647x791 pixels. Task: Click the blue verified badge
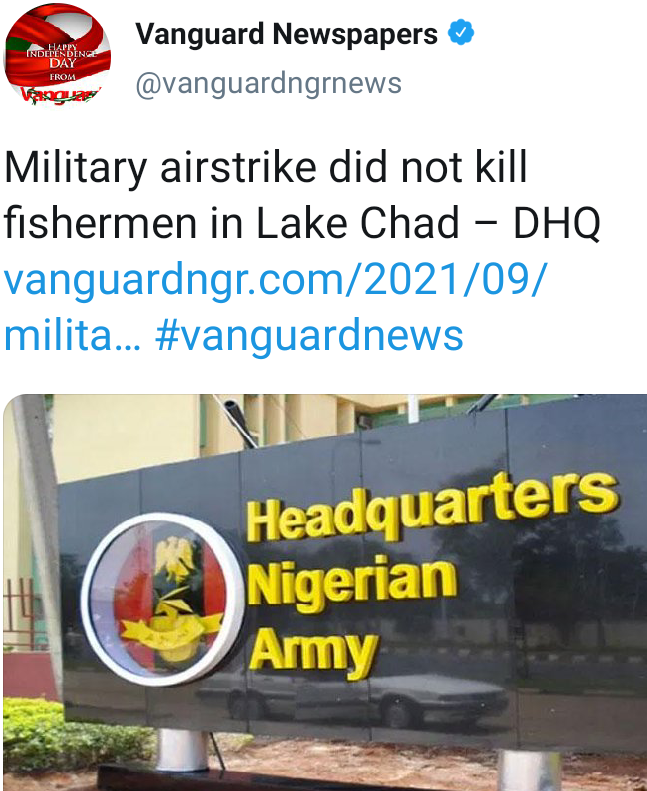point(461,33)
